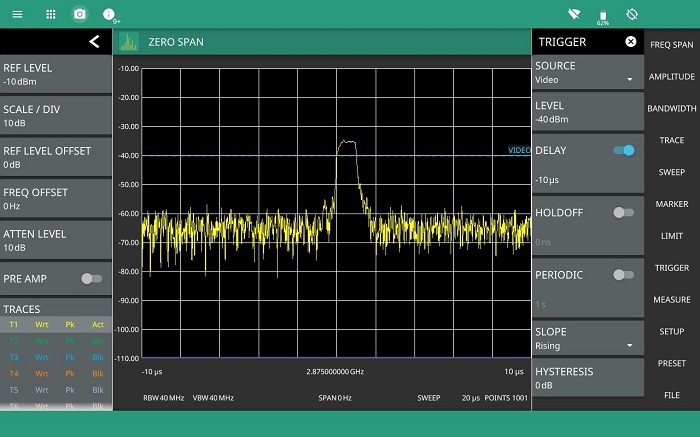Image resolution: width=700 pixels, height=437 pixels.
Task: Select trace T1 row
Action: (x=56, y=325)
